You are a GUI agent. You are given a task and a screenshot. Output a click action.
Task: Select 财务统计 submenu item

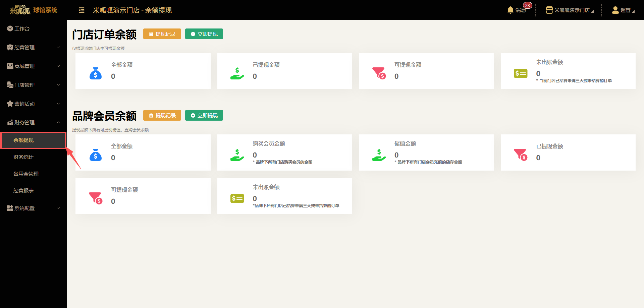[x=23, y=157]
